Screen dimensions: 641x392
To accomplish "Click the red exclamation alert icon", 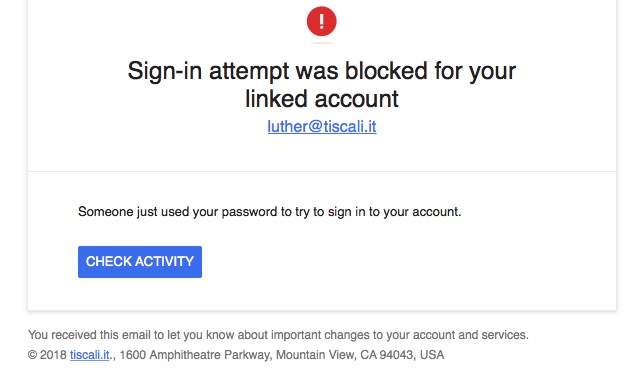I will pos(322,21).
